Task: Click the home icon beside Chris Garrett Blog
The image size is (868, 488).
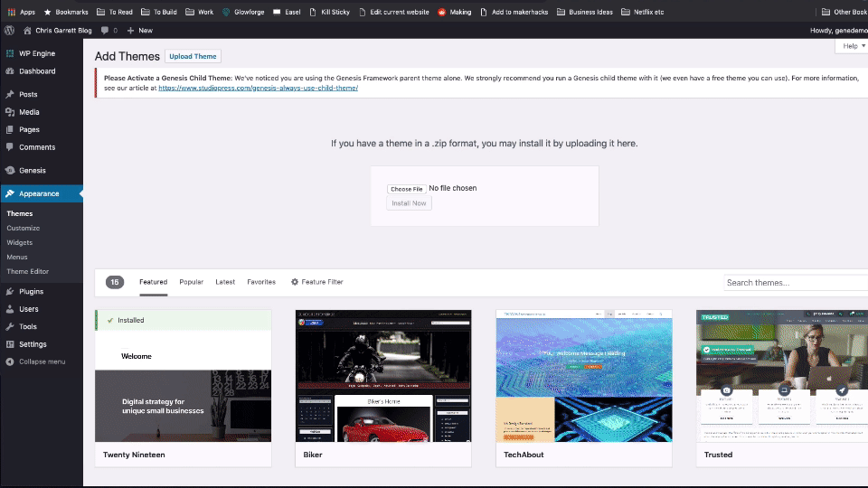Action: coord(27,31)
